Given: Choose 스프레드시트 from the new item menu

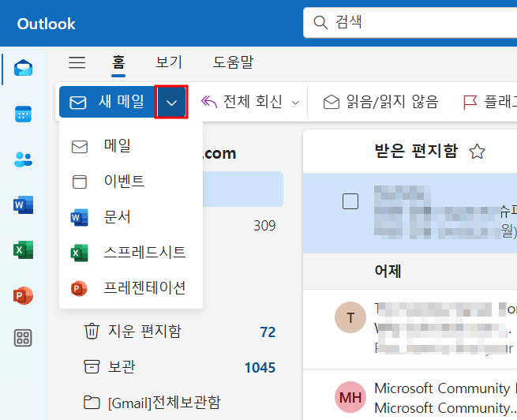Looking at the screenshot, I should 131,253.
